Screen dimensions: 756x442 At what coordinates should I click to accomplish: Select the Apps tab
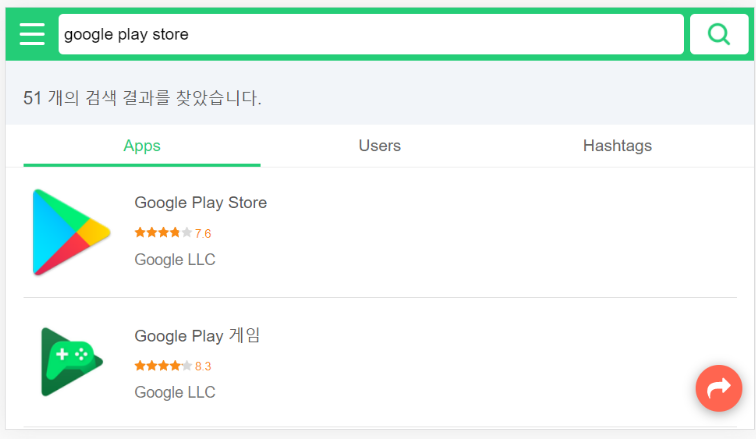pos(142,146)
